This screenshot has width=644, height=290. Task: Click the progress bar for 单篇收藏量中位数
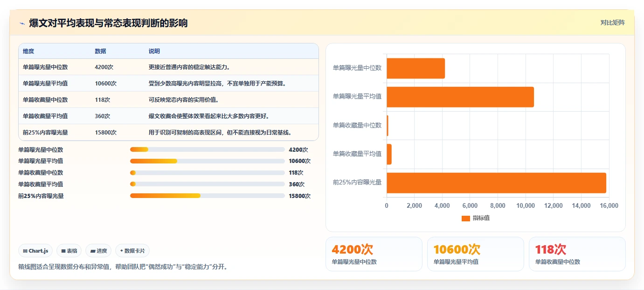[x=207, y=172]
